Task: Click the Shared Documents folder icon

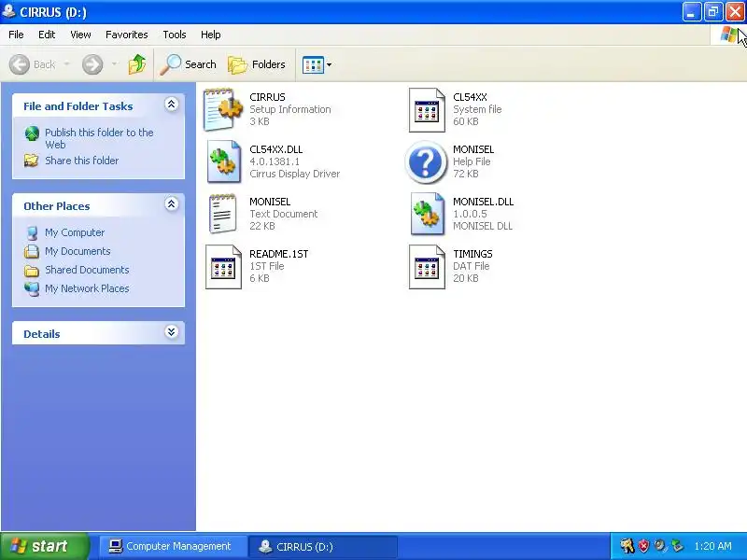Action: [x=32, y=271]
